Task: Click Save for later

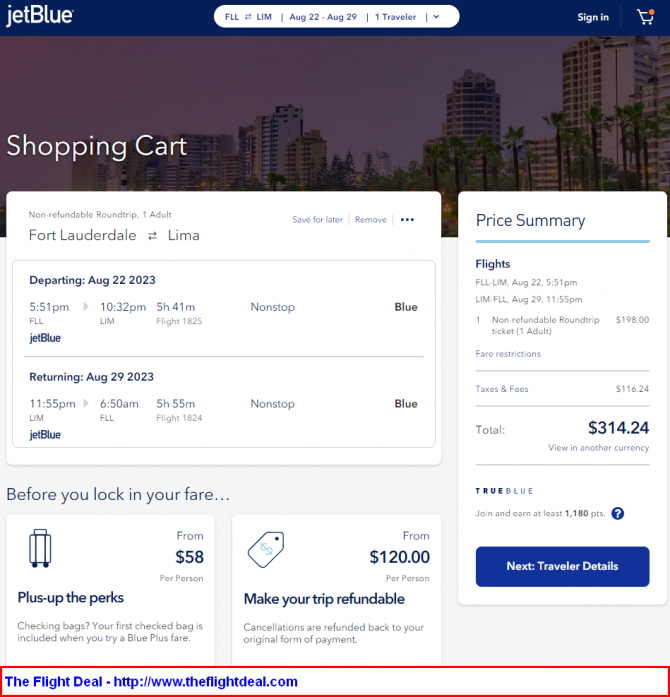Action: click(317, 220)
